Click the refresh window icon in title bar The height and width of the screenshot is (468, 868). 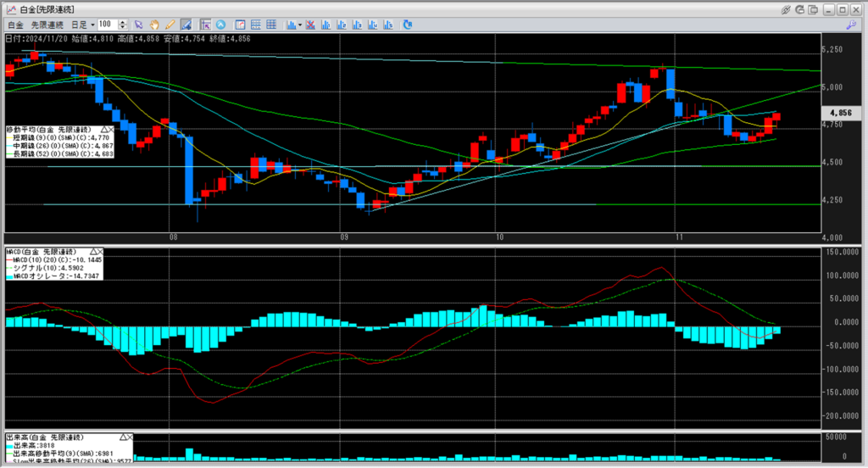point(799,9)
